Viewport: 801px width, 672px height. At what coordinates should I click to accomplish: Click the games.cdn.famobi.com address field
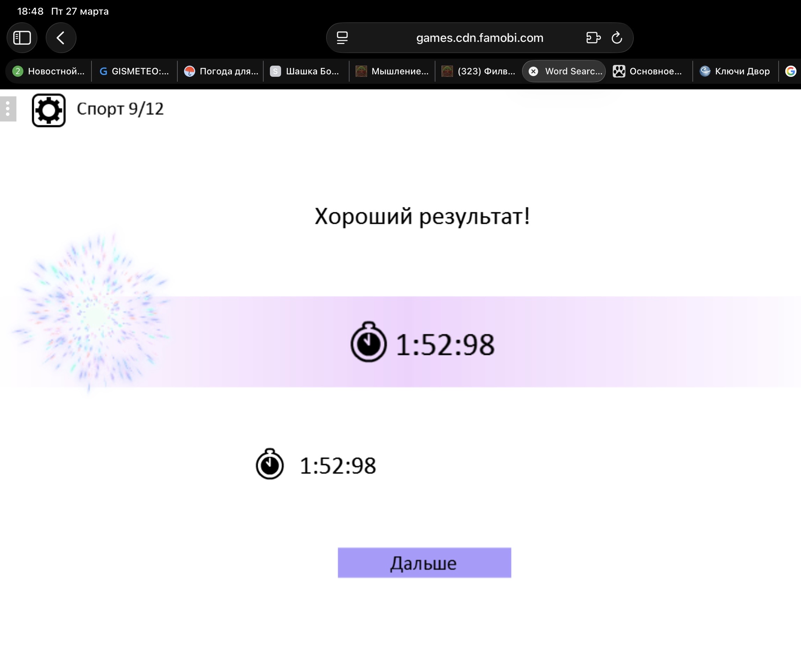pos(479,38)
